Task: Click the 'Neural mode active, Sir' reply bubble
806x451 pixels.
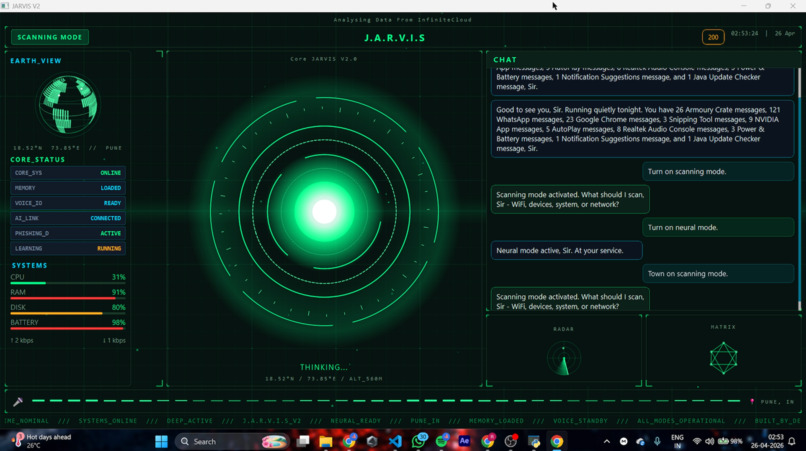Action: click(566, 250)
